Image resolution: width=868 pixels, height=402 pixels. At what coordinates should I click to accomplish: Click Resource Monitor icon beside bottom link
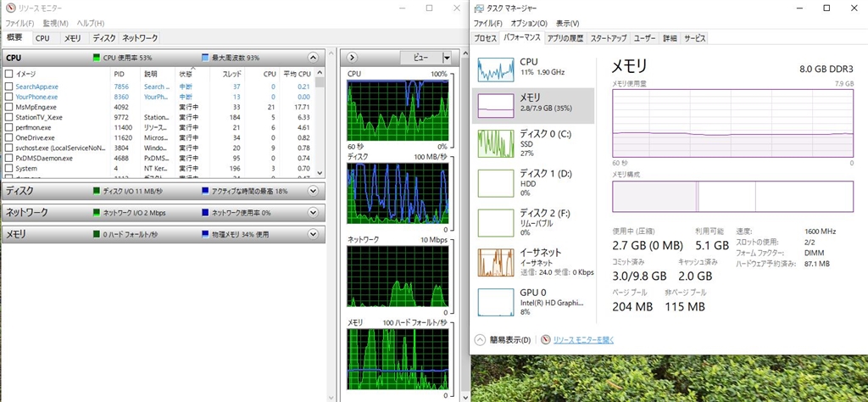(x=545, y=339)
